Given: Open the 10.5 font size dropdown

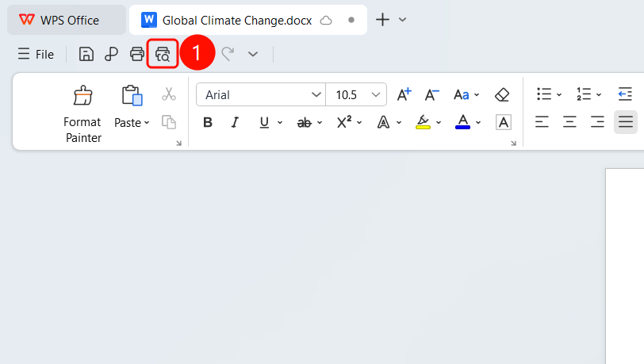Looking at the screenshot, I should [375, 95].
